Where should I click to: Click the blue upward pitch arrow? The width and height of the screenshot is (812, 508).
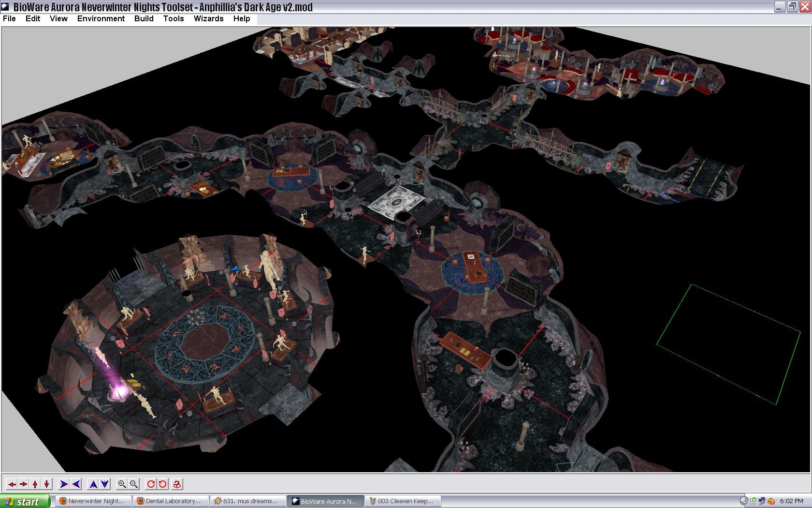click(x=93, y=484)
